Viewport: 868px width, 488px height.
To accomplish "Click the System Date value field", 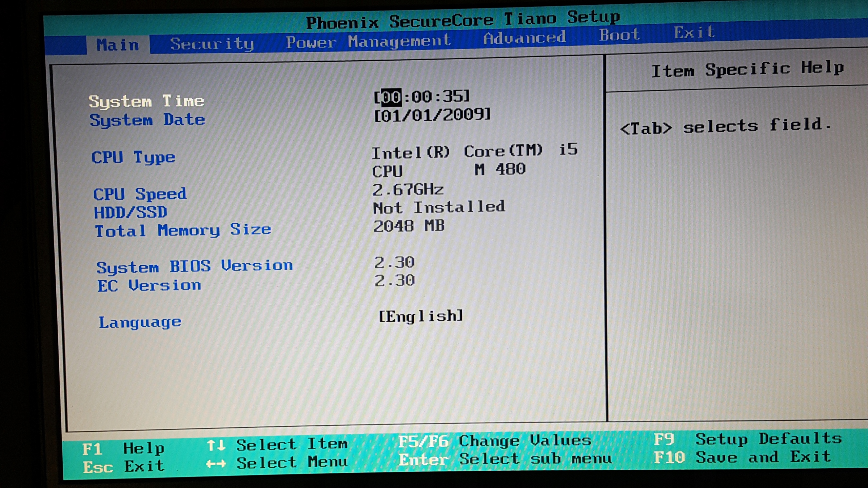I will point(432,115).
